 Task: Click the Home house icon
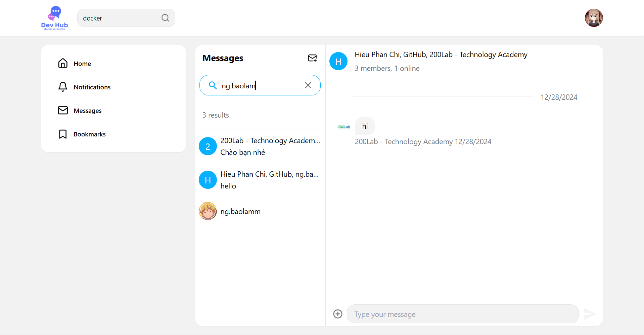coord(63,63)
